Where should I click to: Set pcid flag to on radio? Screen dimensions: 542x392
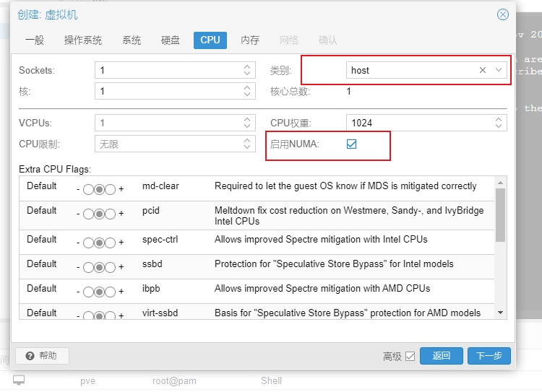(111, 214)
